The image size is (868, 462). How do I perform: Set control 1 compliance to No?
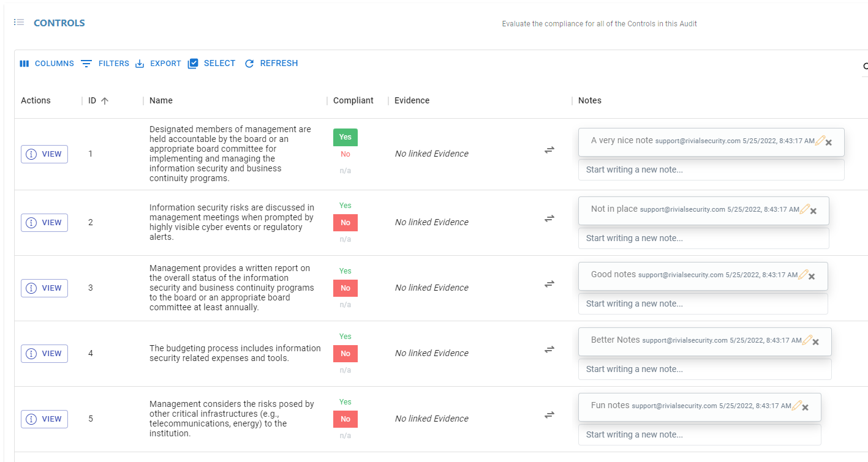(345, 154)
